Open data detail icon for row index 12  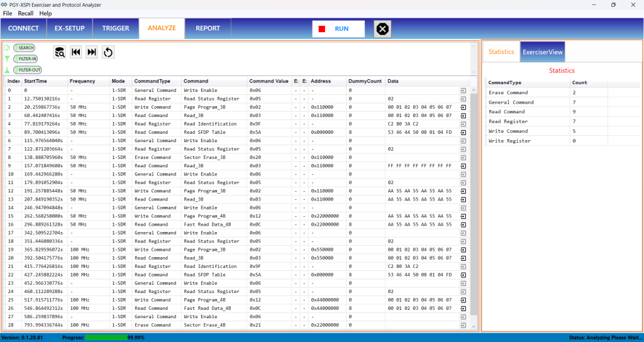[464, 191]
